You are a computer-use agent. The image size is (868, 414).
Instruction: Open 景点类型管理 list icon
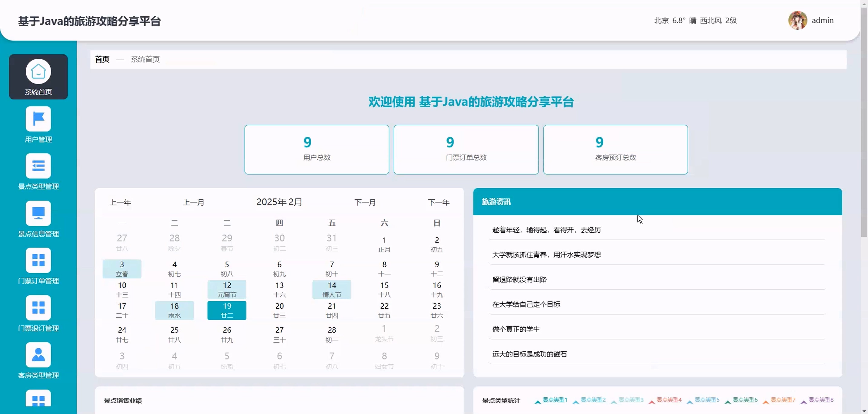38,166
